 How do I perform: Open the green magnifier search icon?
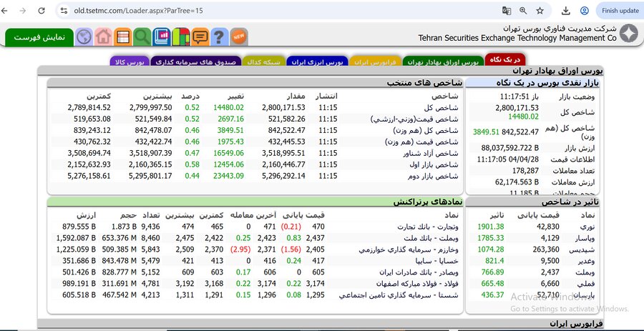pos(142,37)
